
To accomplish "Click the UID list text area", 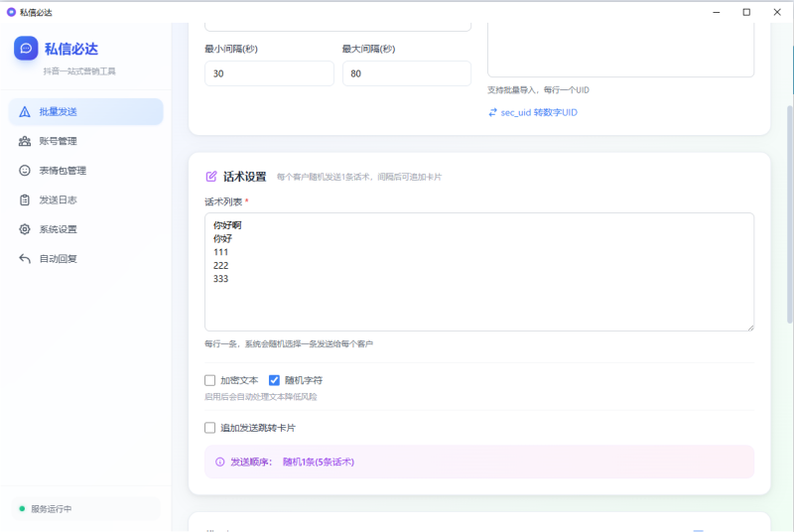I will (x=621, y=49).
